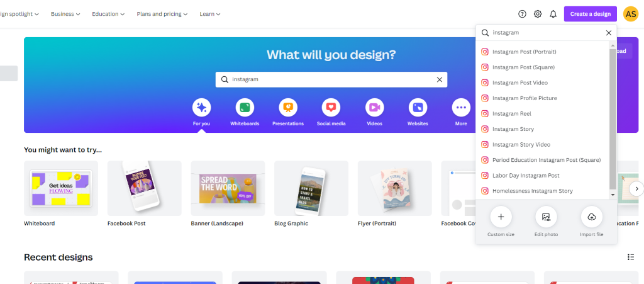644x284 pixels.
Task: Open the notifications bell icon
Action: (553, 14)
